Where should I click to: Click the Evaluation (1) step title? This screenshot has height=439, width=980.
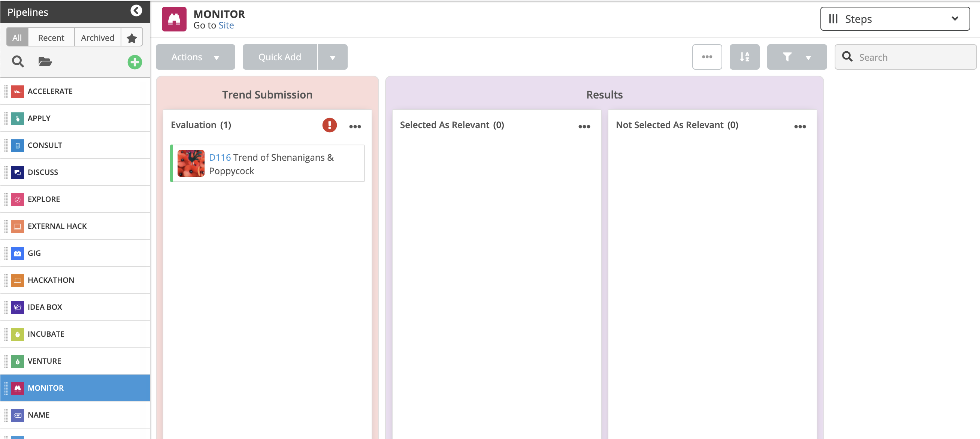coord(201,125)
